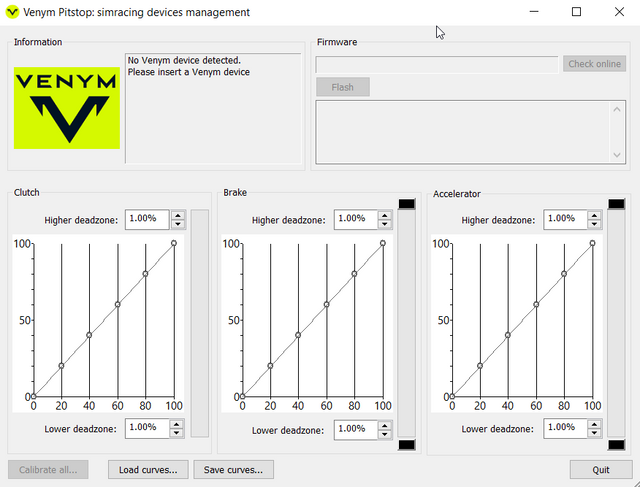Click the Quit button

pyautogui.click(x=601, y=470)
